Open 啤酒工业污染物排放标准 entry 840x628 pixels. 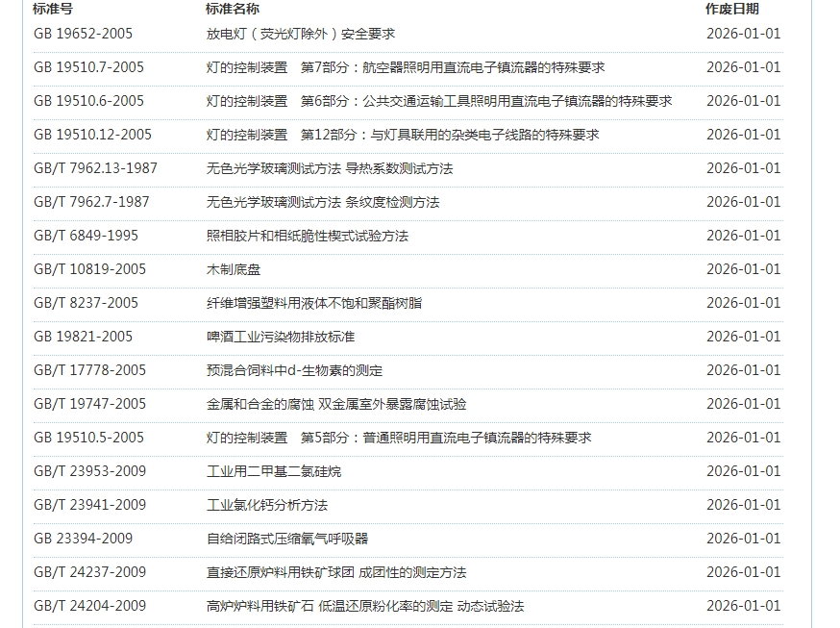(x=281, y=337)
